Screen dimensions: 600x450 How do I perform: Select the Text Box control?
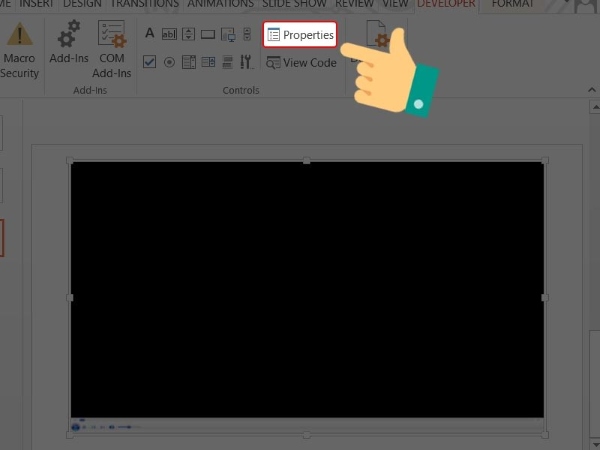(169, 34)
